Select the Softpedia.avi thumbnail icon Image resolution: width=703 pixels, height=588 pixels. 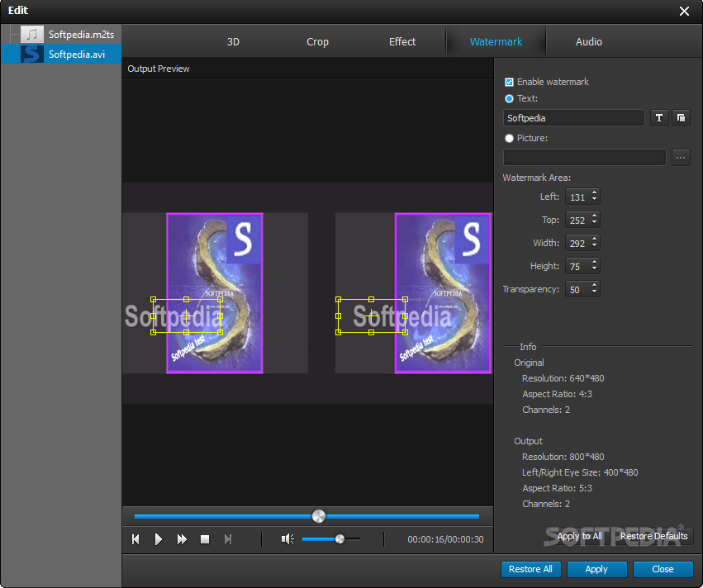point(32,55)
